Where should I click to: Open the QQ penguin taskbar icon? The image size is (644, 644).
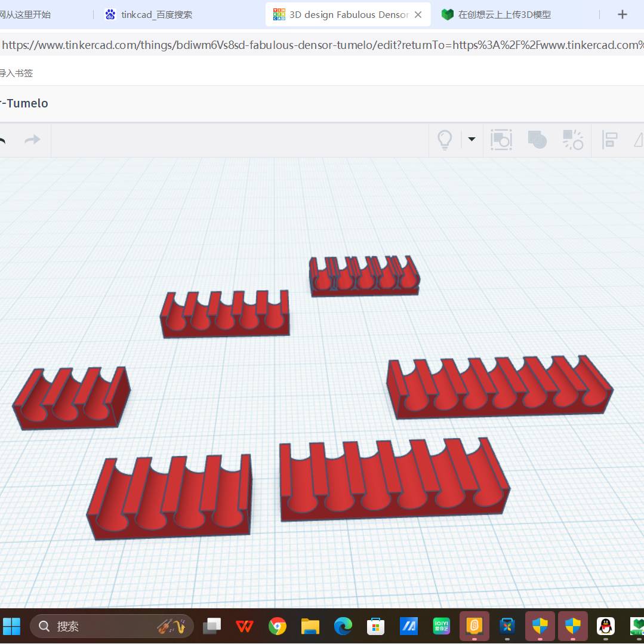coord(605,626)
